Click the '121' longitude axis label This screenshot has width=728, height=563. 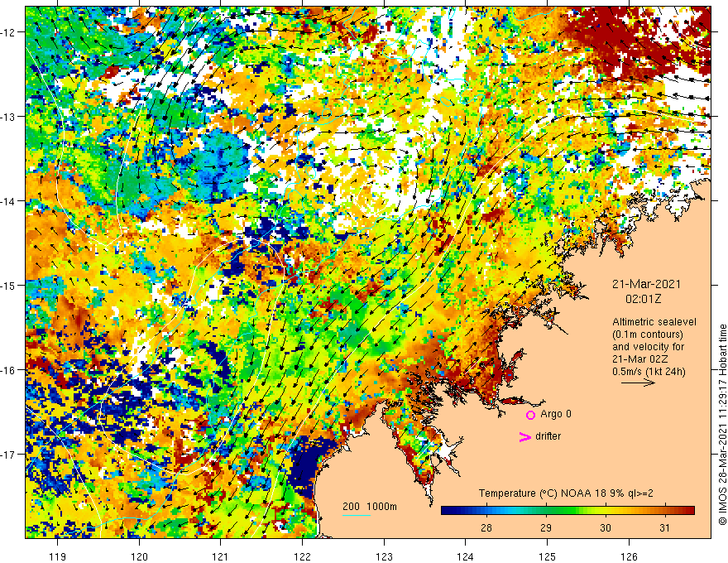221,557
